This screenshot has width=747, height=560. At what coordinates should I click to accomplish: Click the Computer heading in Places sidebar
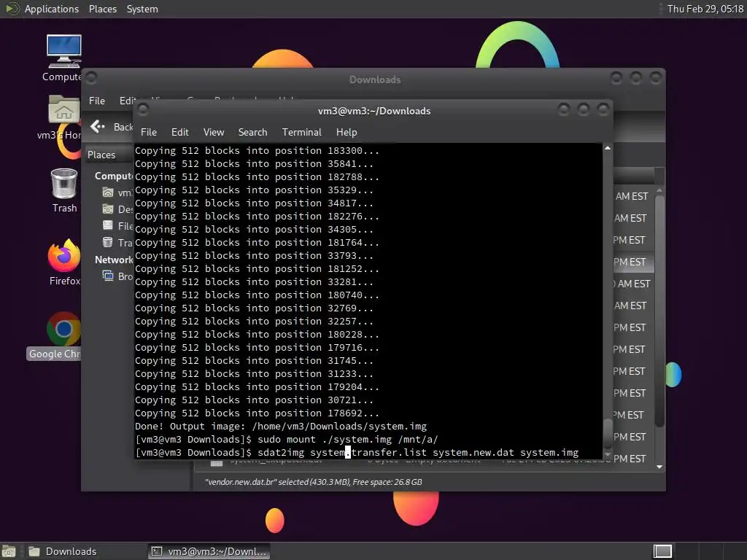(x=113, y=176)
